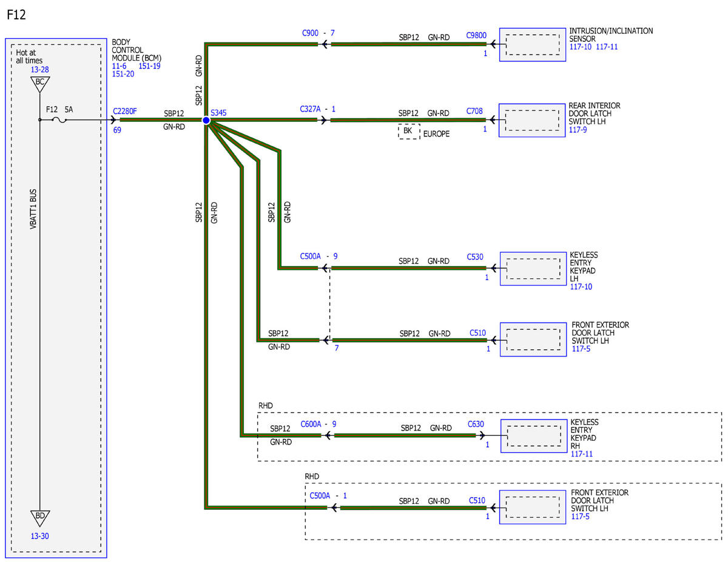Open reference 117-9 under rear latch switch
This screenshot has width=728, height=562.
tap(579, 129)
